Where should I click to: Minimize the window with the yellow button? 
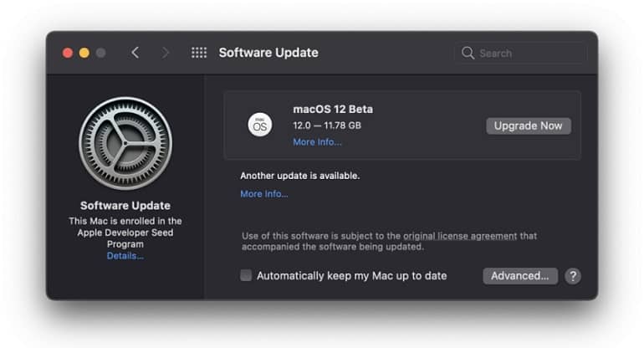tap(84, 53)
